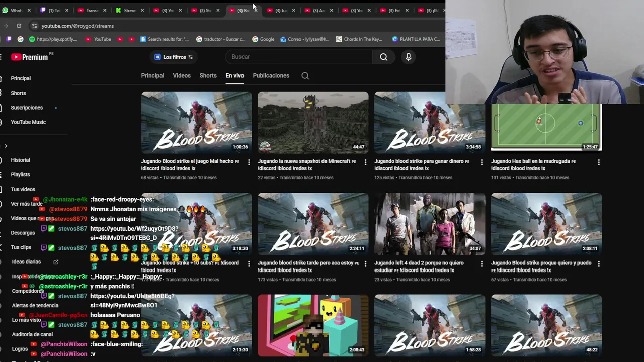
Task: Open options for 'Jugando blood strike tarde pero aca estoy'
Action: point(365,264)
